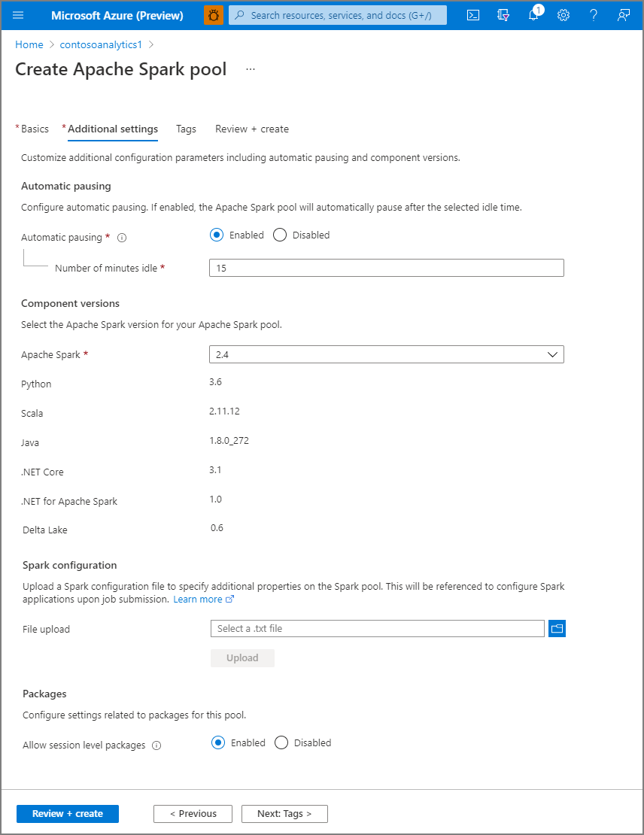Switch to the Tags tab
The width and height of the screenshot is (644, 835).
[x=186, y=129]
